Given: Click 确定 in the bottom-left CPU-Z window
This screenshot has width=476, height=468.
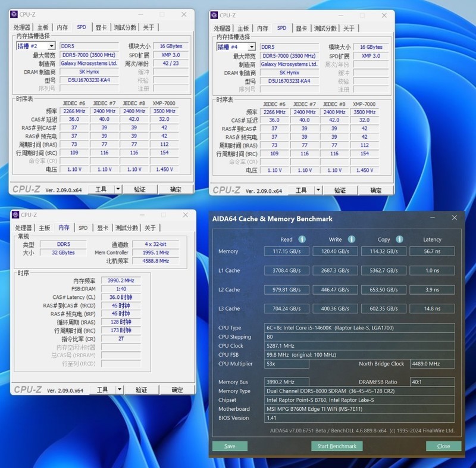Looking at the screenshot, I should point(176,390).
